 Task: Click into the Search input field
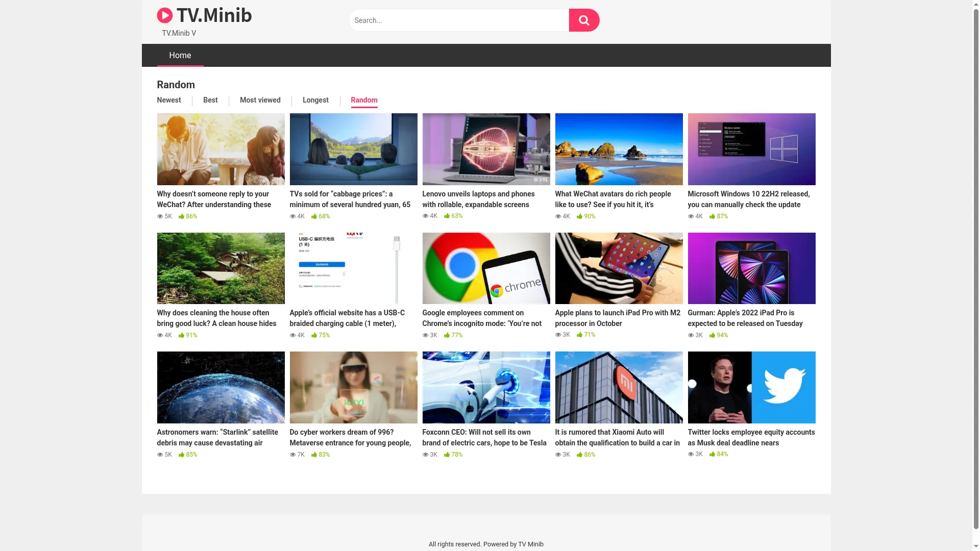click(459, 20)
